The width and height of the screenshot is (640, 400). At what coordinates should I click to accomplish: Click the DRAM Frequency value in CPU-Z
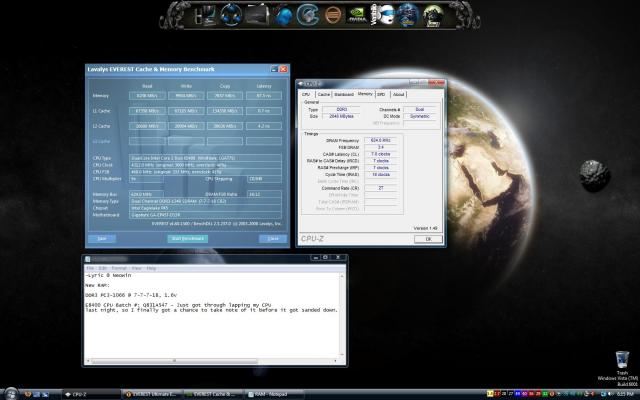380,140
